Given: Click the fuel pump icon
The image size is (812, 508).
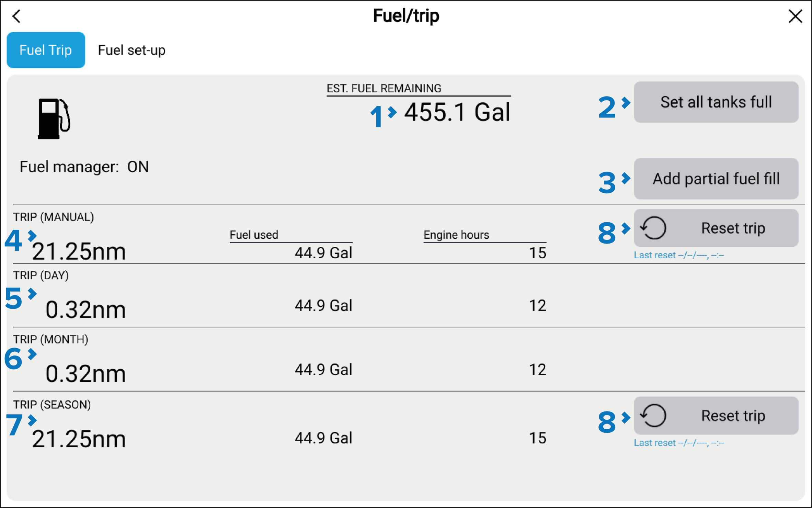Looking at the screenshot, I should [x=54, y=118].
